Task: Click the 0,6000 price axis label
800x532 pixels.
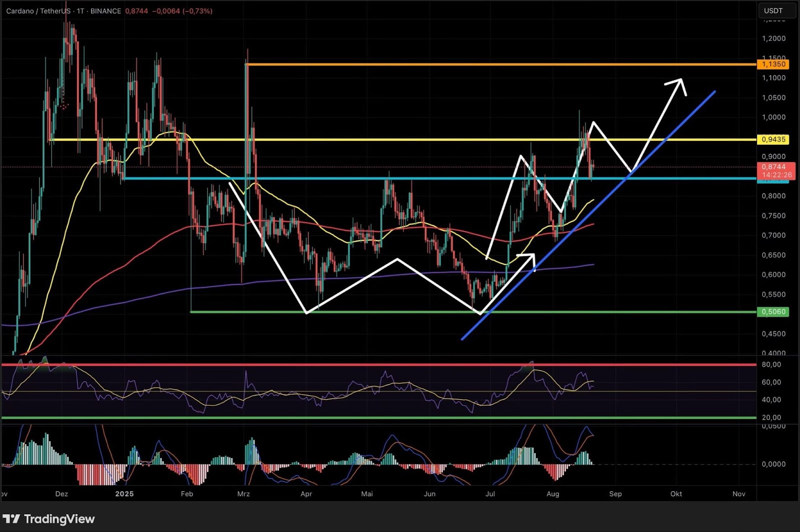Action: pos(773,275)
